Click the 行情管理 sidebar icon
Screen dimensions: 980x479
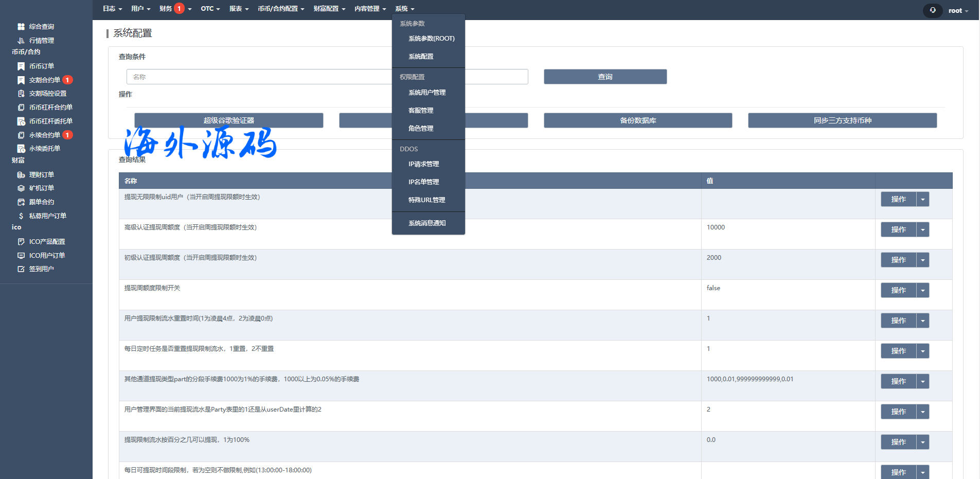(21, 41)
